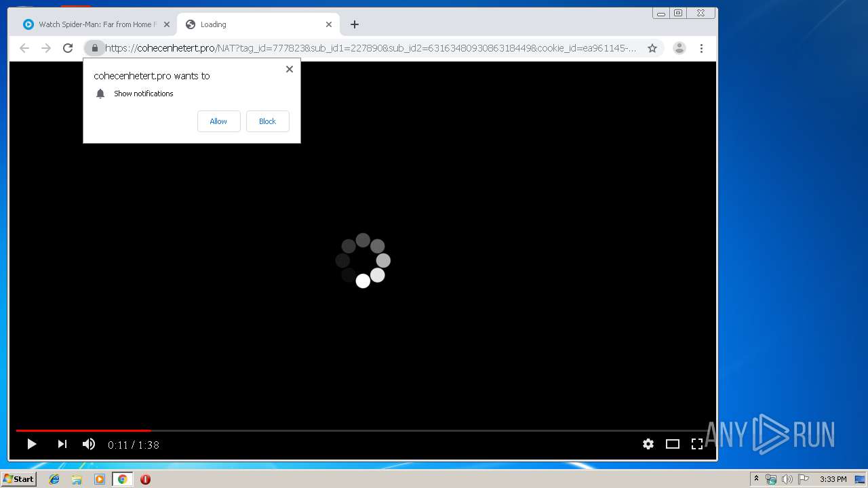Play the video
Viewport: 868px width, 488px height.
(x=31, y=444)
